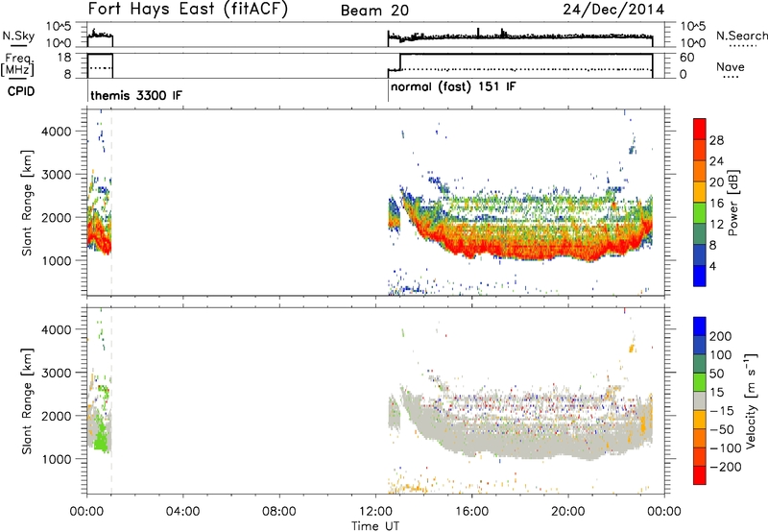This screenshot has height=532, width=768.
Task: Click the '12:00' time axis tick
Action: pos(375,512)
